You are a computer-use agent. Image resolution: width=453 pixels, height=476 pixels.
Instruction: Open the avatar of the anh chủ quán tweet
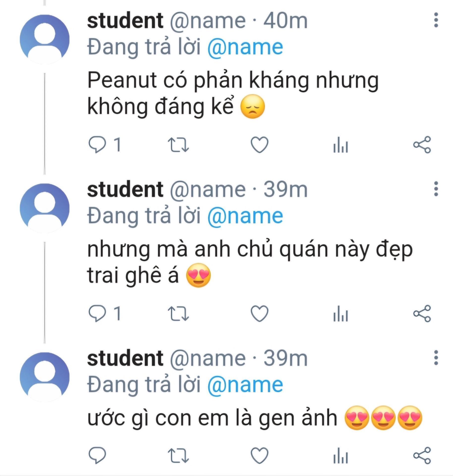coord(45,208)
